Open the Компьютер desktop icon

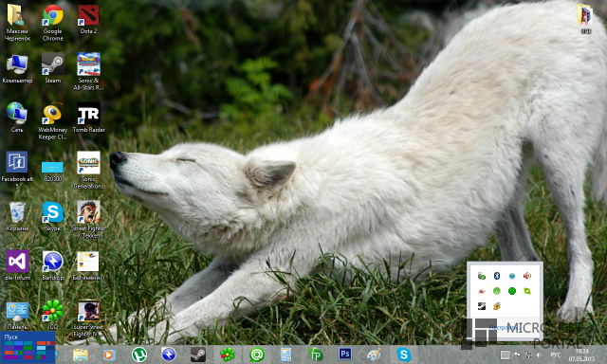(x=17, y=69)
